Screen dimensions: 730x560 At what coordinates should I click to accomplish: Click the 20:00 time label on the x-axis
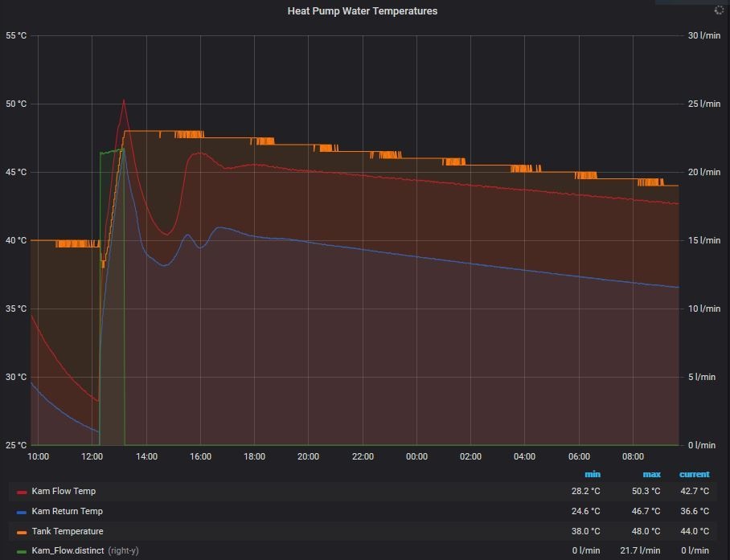click(308, 456)
